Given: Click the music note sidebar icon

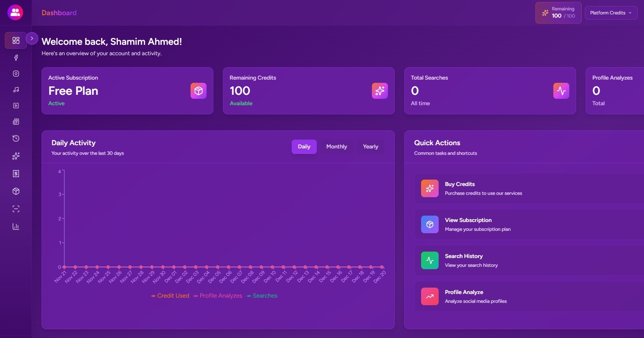Looking at the screenshot, I should point(16,90).
